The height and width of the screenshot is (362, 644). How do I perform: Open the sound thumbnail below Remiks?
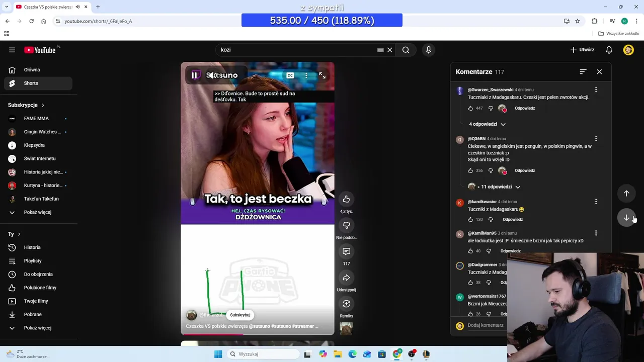click(x=346, y=328)
